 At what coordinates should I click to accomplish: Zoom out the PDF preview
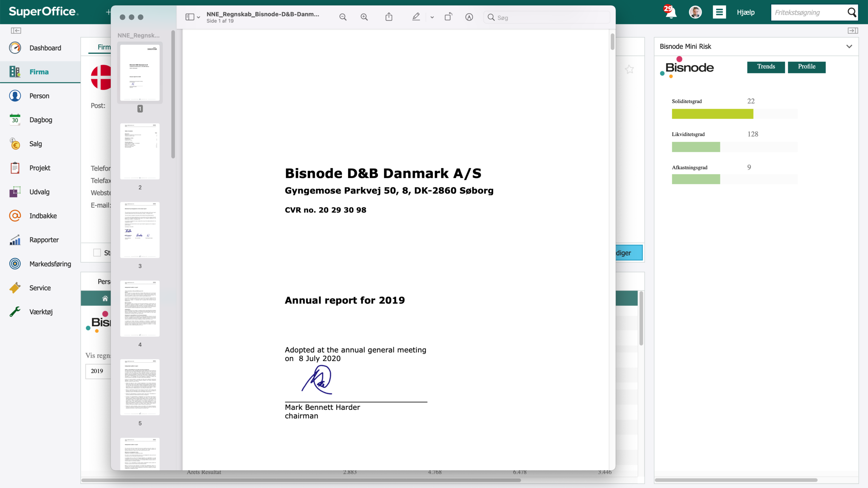coord(343,17)
